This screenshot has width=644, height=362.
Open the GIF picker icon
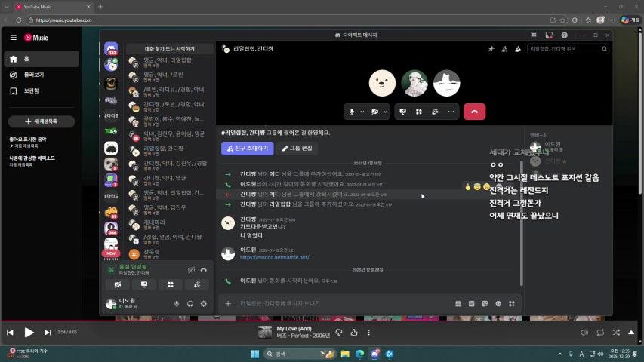click(x=472, y=303)
